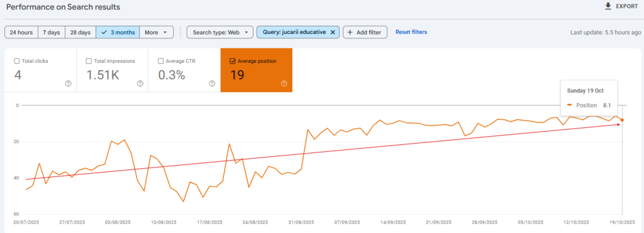Switch to the 28 days range
The height and width of the screenshot is (233, 644).
80,32
